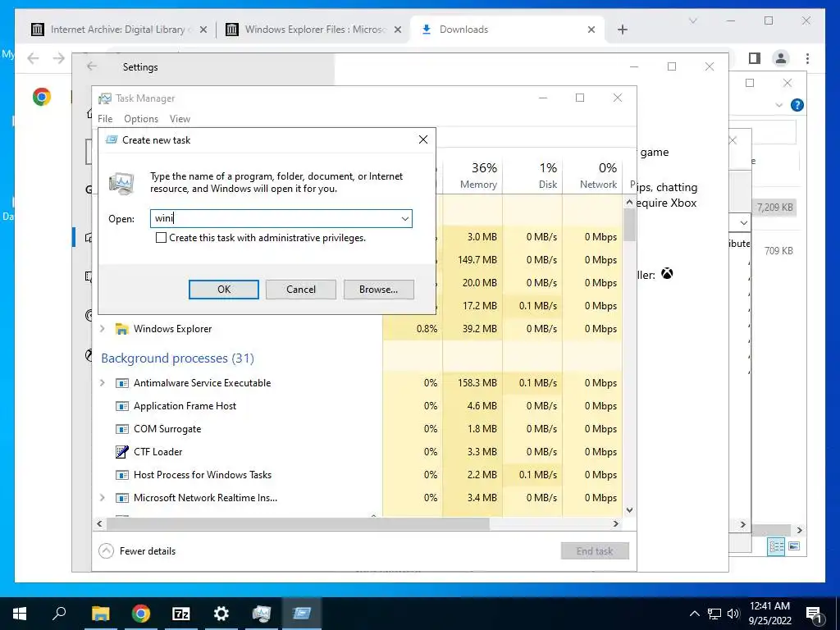Open the network tray icon
Image resolution: width=840 pixels, height=630 pixels.
pyautogui.click(x=714, y=614)
